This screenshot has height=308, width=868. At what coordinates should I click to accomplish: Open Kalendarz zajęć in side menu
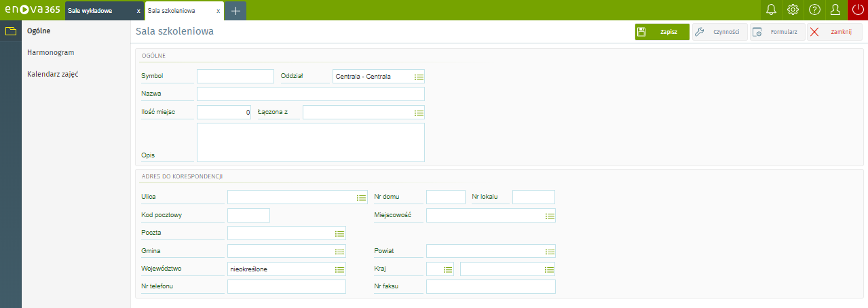pyautogui.click(x=53, y=73)
